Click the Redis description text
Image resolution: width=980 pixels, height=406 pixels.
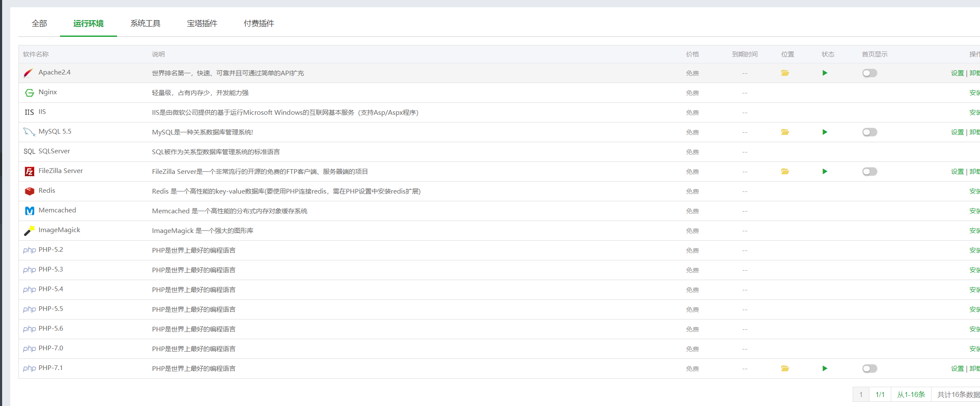[286, 191]
